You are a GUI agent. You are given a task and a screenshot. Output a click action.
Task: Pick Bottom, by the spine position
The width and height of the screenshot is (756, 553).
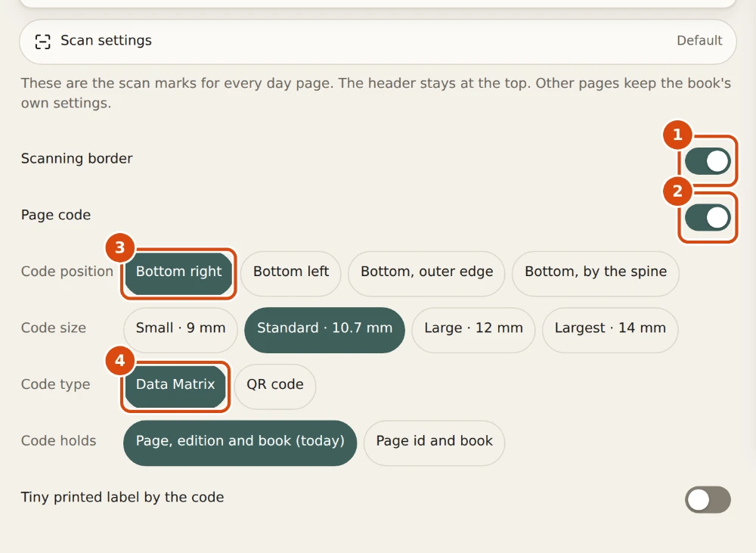(x=596, y=274)
